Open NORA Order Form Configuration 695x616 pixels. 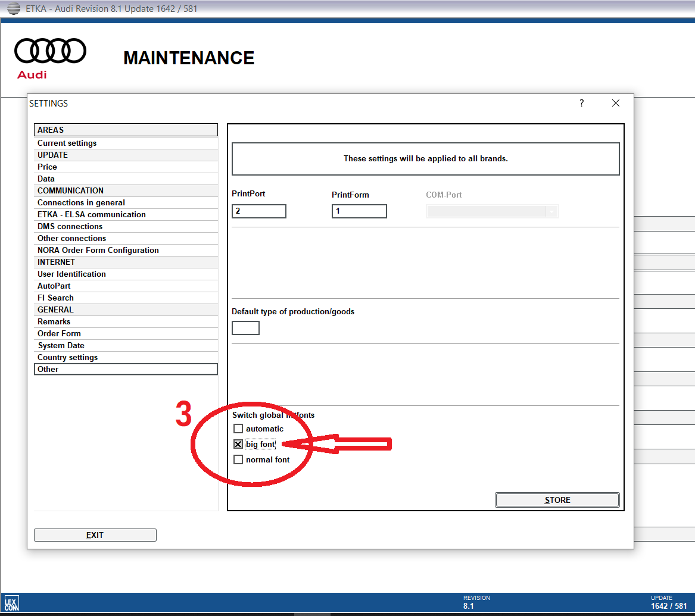[x=126, y=250]
